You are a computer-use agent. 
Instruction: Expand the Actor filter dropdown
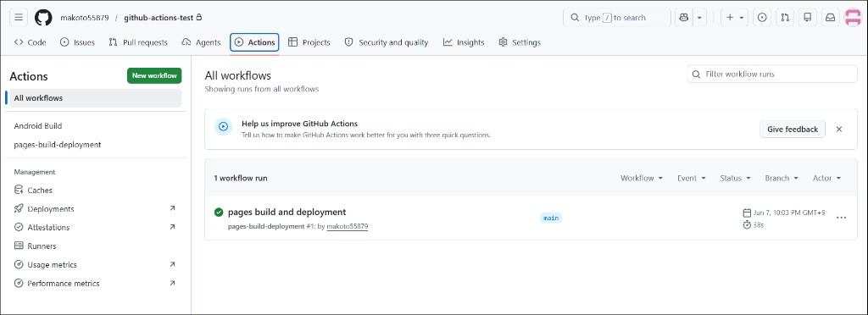(x=827, y=178)
